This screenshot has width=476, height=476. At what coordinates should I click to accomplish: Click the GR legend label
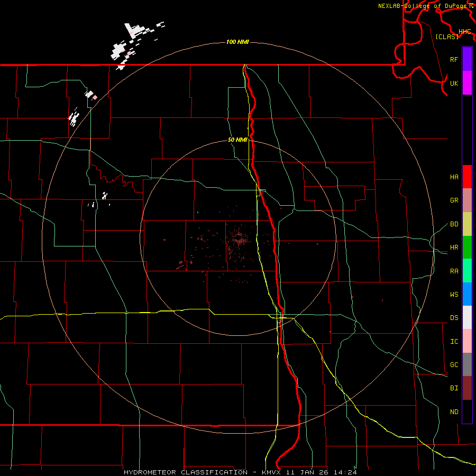point(454,200)
